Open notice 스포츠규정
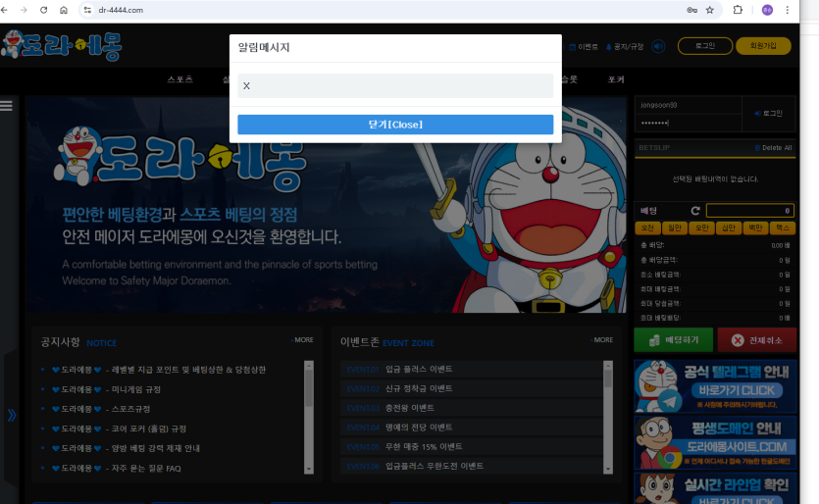The width and height of the screenshot is (819, 504). 101,409
